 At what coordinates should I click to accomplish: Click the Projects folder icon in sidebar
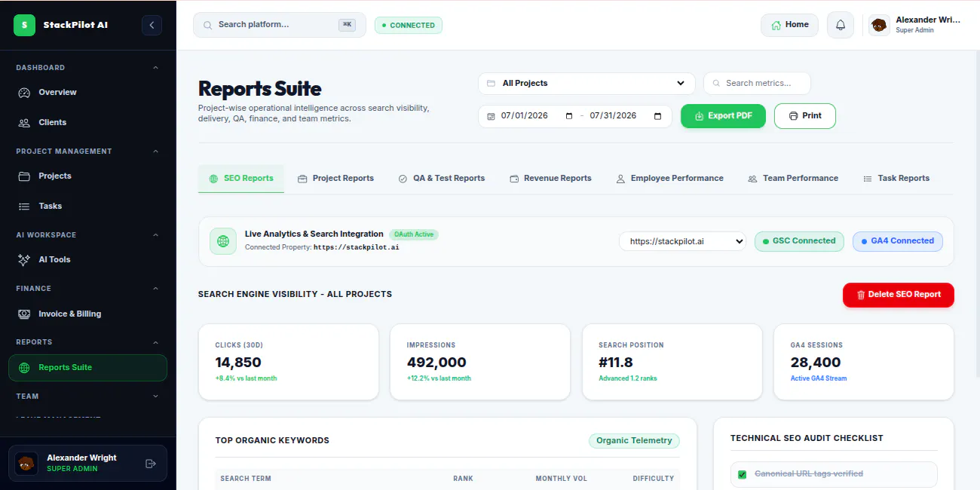pos(24,176)
